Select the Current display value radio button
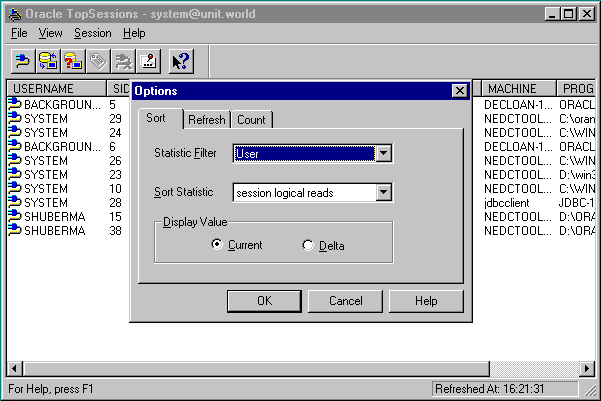The height and width of the screenshot is (401, 601). [x=217, y=244]
